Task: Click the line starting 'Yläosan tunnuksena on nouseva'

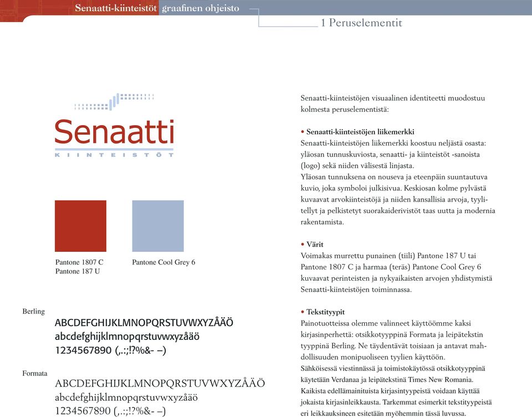Action: tap(394, 177)
